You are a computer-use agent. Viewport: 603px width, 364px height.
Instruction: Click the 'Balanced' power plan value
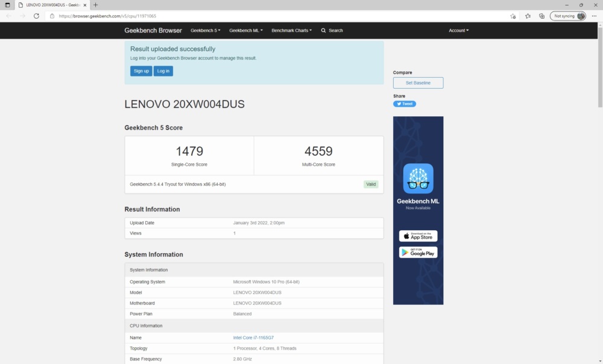[242, 314]
